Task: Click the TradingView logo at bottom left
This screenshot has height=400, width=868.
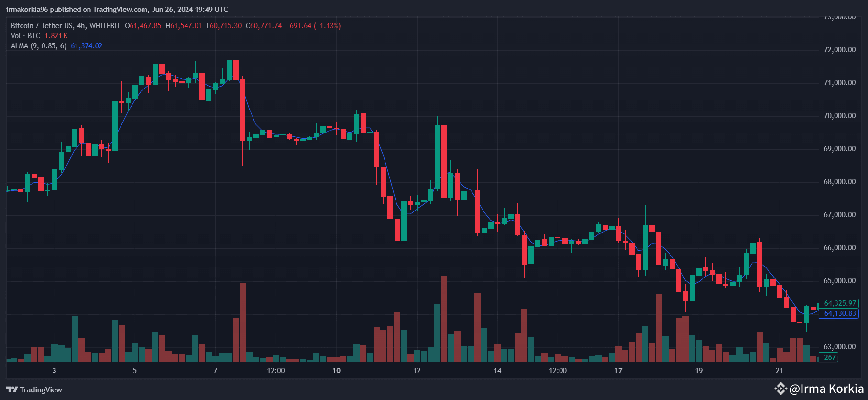Action: [x=34, y=389]
